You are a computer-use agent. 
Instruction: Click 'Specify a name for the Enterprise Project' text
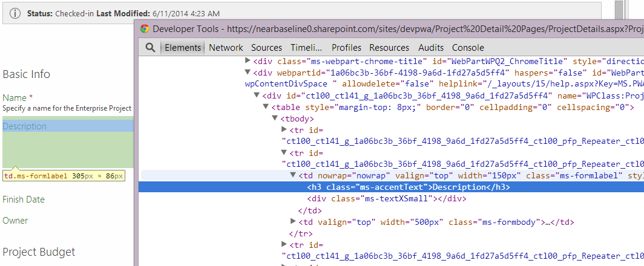pyautogui.click(x=67, y=108)
